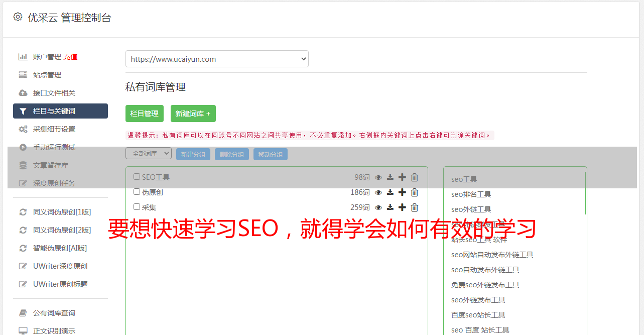Click the bar chart icon for 账户管理
The image size is (644, 335).
click(23, 57)
